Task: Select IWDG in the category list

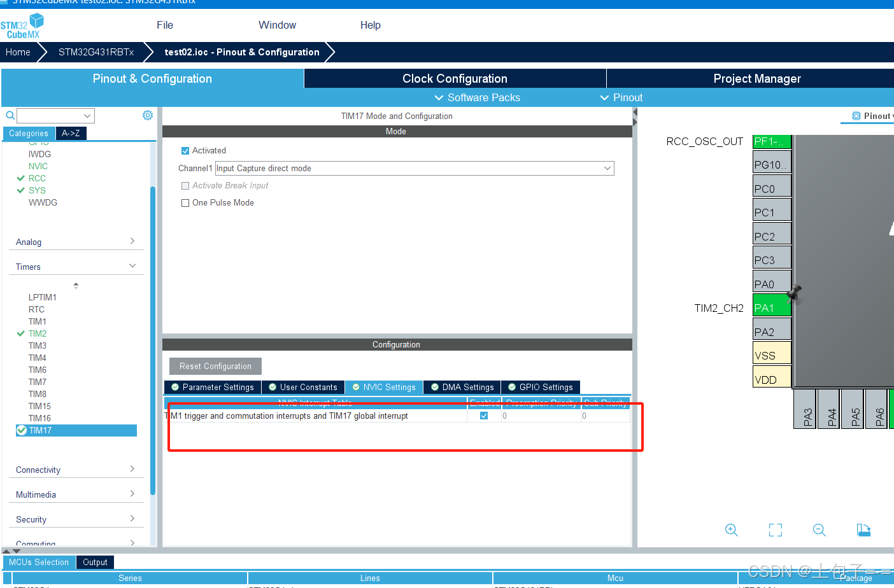Action: pyautogui.click(x=39, y=154)
